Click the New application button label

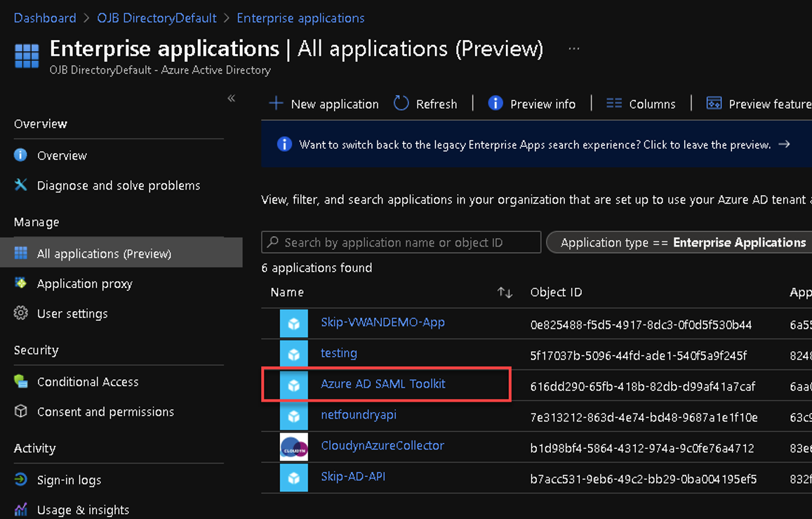click(335, 104)
